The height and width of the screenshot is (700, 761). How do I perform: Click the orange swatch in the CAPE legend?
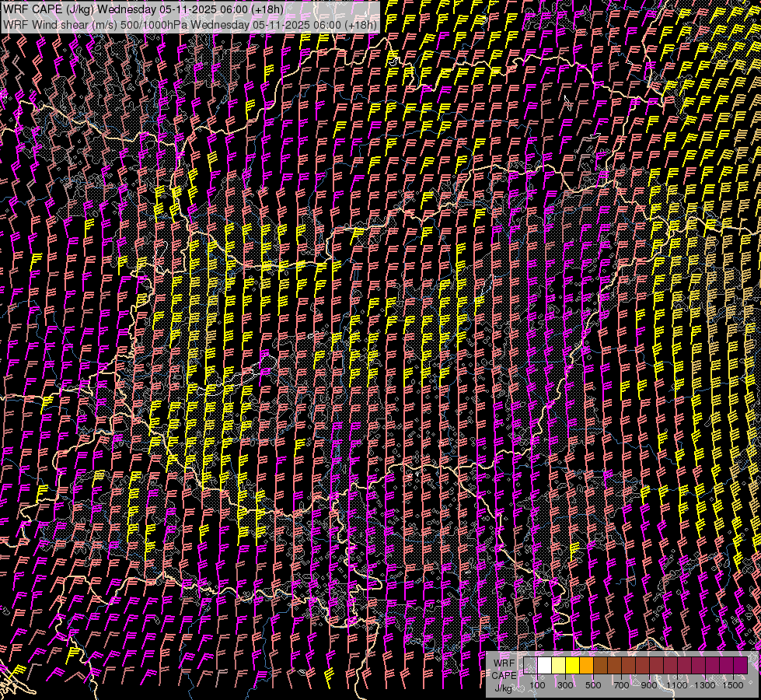586,666
